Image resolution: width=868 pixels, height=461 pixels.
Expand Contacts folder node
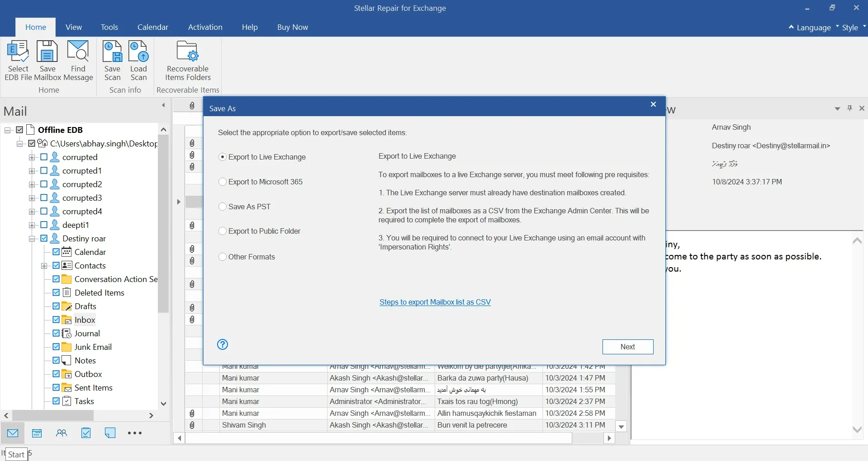[x=44, y=266]
